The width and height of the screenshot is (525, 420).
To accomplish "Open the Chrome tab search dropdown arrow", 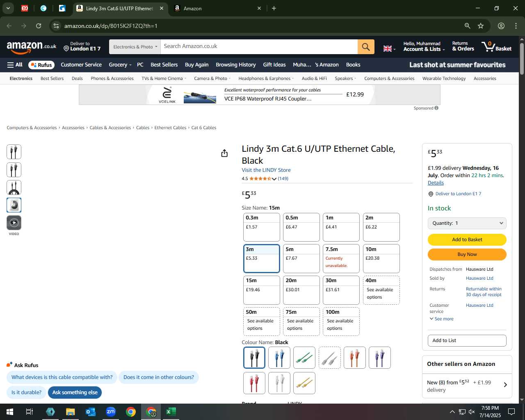I will (8, 8).
